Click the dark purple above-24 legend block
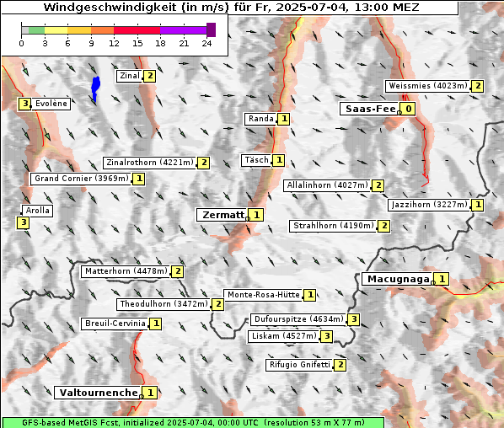This screenshot has width=504, height=428. (x=212, y=29)
